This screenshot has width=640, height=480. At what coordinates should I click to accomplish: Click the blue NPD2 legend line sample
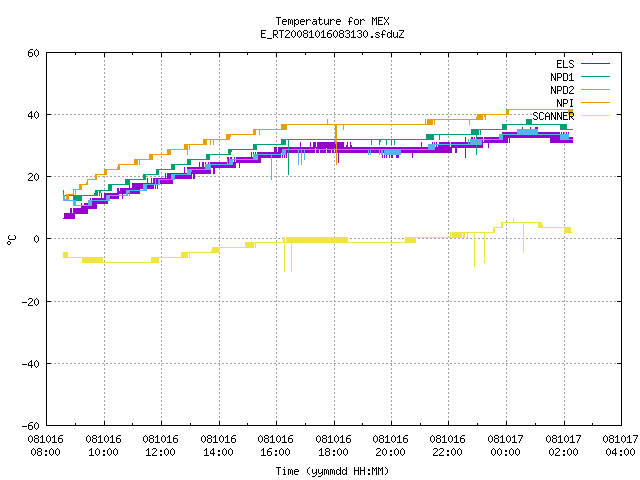pos(595,90)
